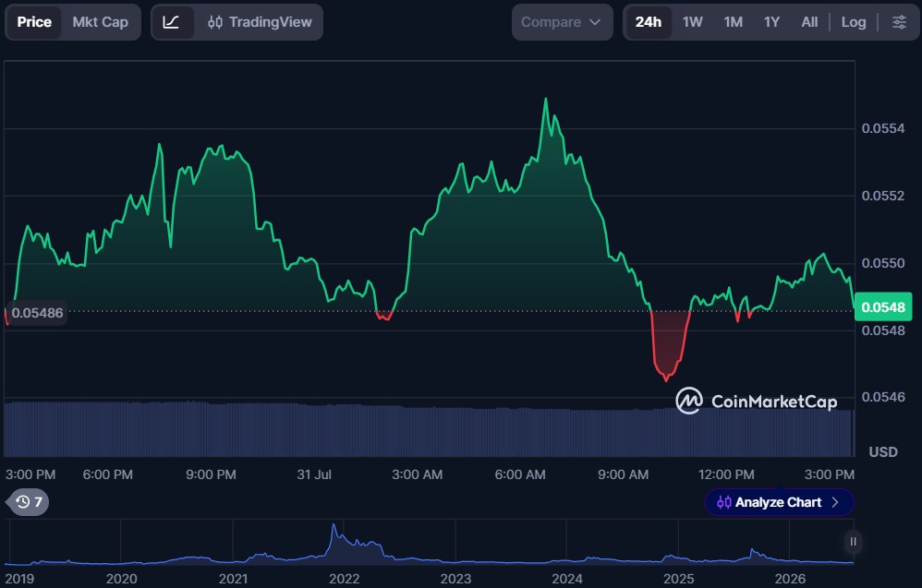922x588 pixels.
Task: Click the 31 Jul date label
Action: [x=314, y=474]
